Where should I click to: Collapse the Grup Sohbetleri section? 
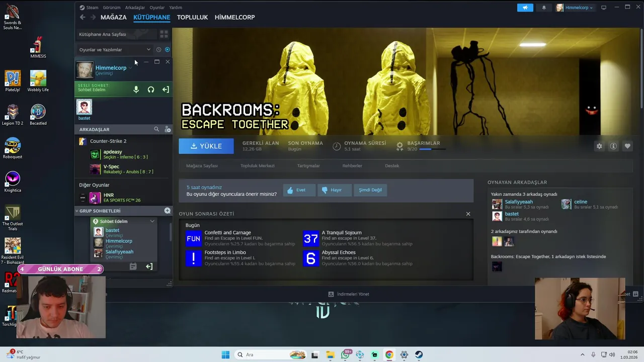[77, 211]
